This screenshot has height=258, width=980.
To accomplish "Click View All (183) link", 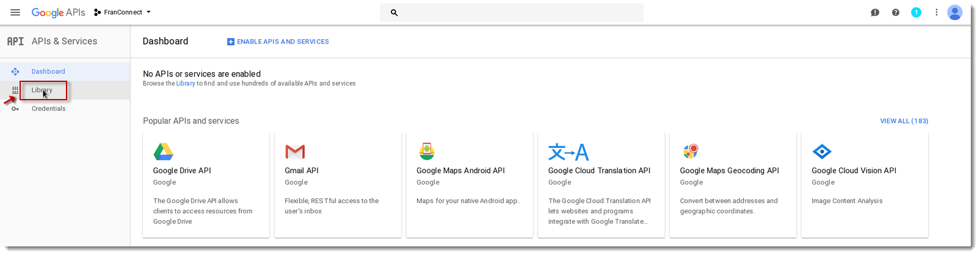I will 904,121.
